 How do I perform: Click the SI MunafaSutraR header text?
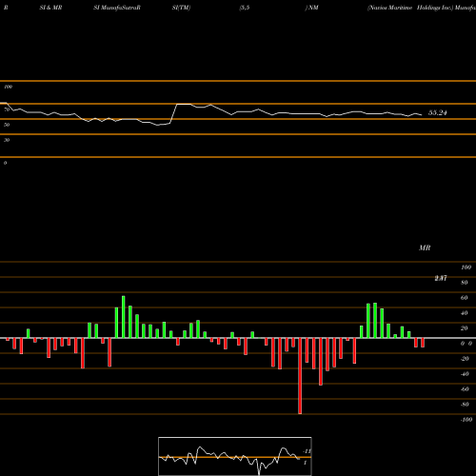pyautogui.click(x=117, y=8)
